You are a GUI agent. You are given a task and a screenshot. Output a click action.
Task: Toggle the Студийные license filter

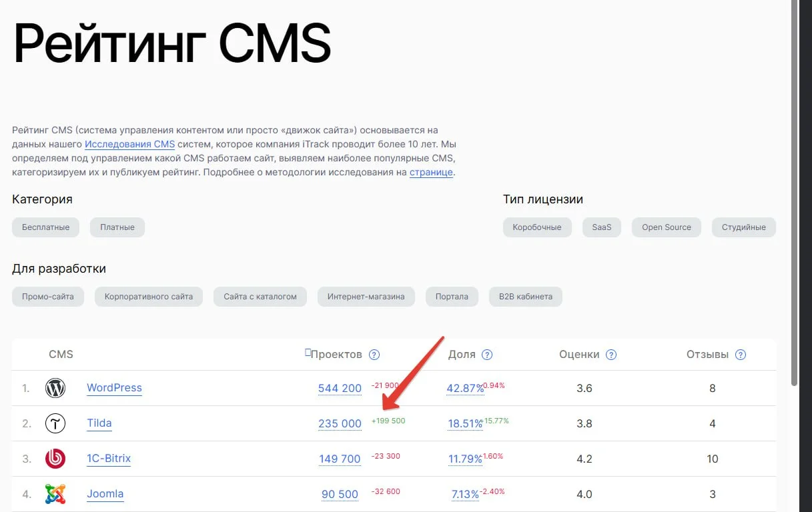(x=744, y=227)
